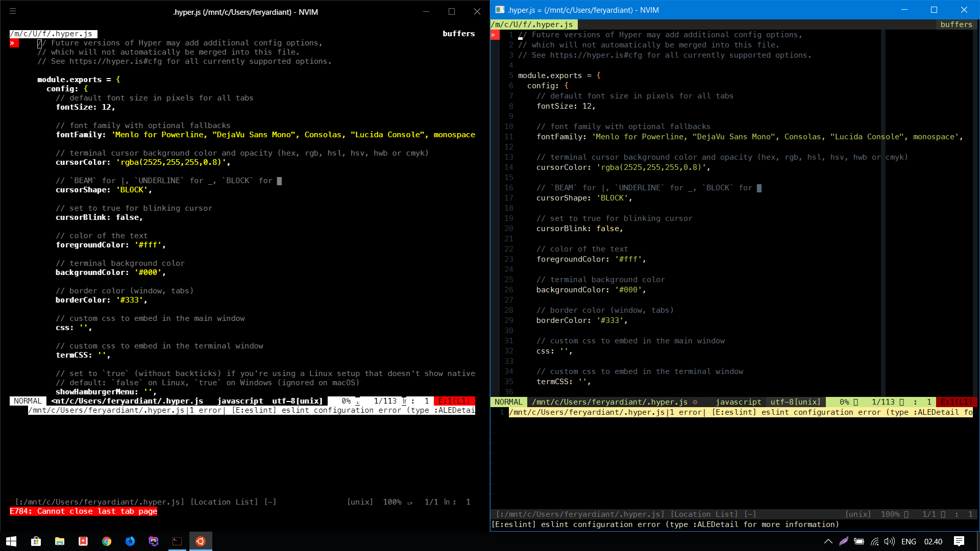This screenshot has width=980, height=551.
Task: Click the purple feather tray icon
Action: (x=844, y=541)
